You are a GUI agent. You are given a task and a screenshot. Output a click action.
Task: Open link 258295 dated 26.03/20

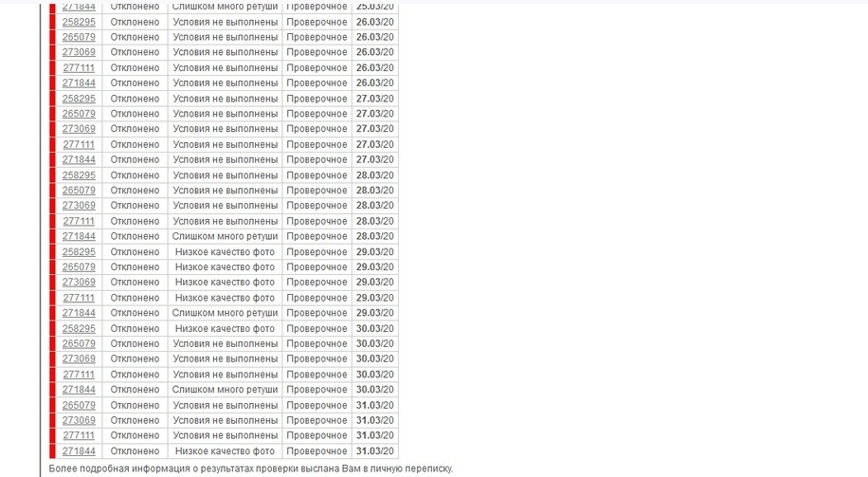coord(79,22)
